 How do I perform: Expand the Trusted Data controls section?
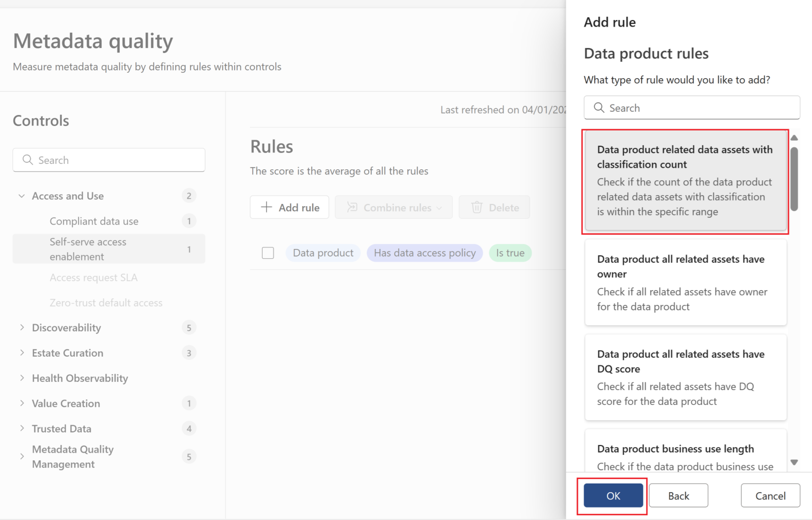point(22,428)
